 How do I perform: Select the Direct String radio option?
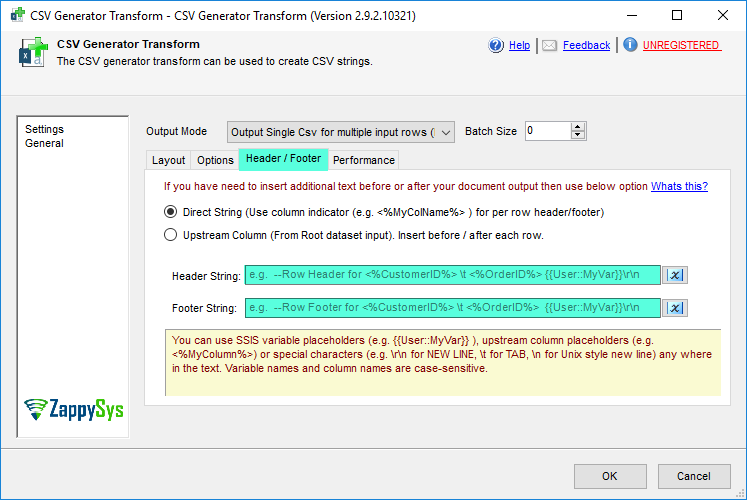pyautogui.click(x=171, y=212)
